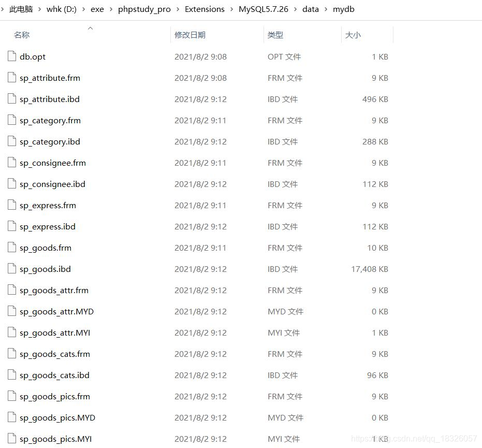
Task: Select file name sp_goods_pics.MYD
Action: coord(57,417)
